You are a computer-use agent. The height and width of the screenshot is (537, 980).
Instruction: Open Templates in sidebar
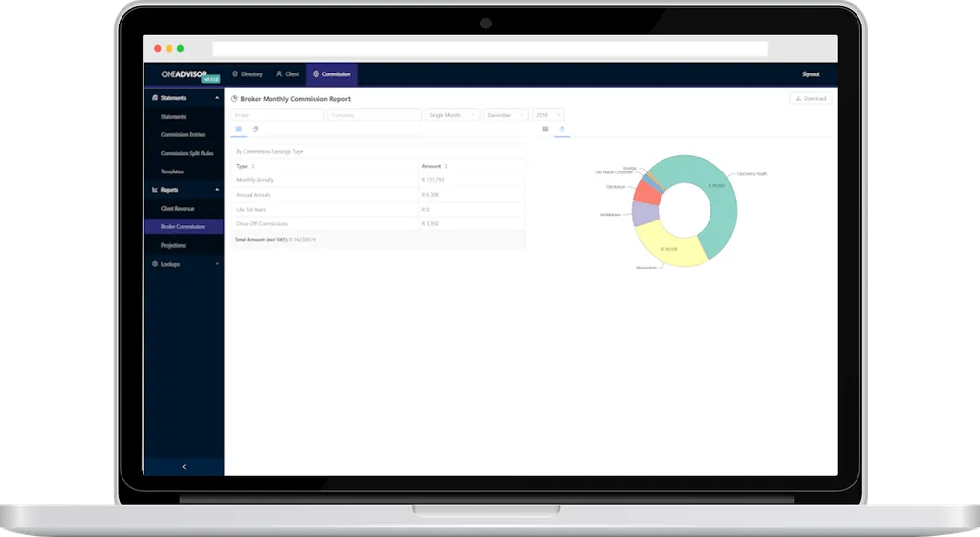click(171, 171)
